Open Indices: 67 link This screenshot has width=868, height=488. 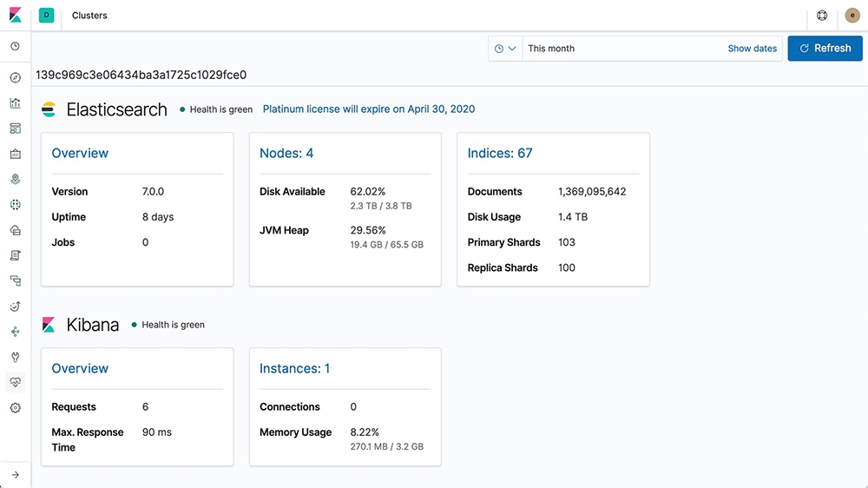(x=499, y=153)
